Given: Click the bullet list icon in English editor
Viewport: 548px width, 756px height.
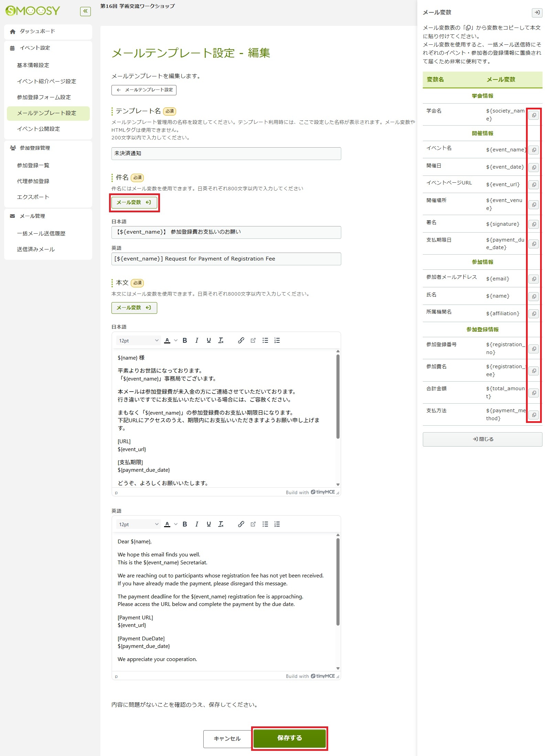Looking at the screenshot, I should [x=265, y=524].
